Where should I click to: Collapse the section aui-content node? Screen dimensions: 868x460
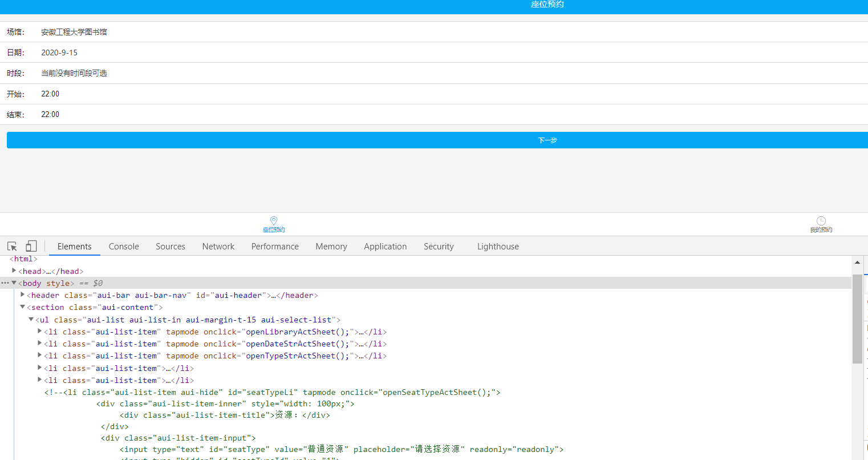pos(23,307)
